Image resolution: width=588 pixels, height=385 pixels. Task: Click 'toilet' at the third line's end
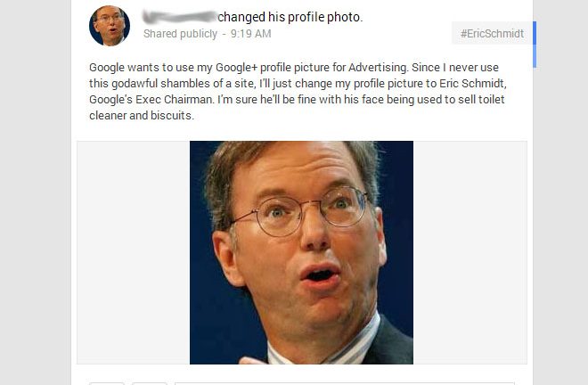pyautogui.click(x=491, y=100)
